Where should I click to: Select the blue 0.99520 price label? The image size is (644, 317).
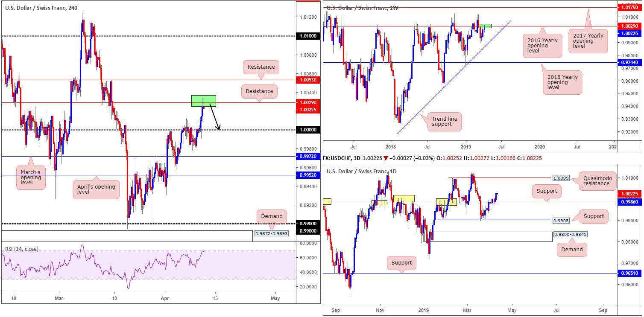[x=308, y=175]
